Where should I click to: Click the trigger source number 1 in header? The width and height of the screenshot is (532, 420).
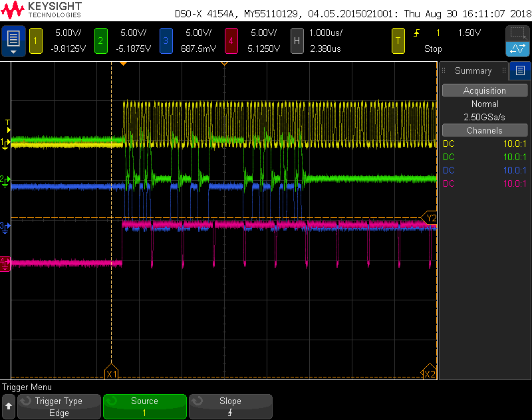438,33
